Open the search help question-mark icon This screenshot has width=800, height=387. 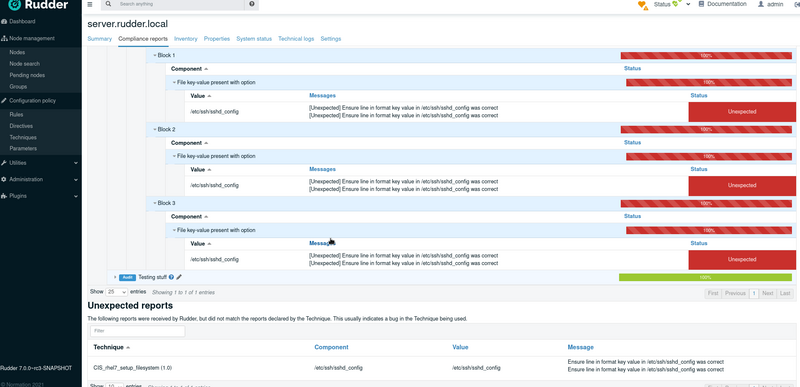coord(252,4)
